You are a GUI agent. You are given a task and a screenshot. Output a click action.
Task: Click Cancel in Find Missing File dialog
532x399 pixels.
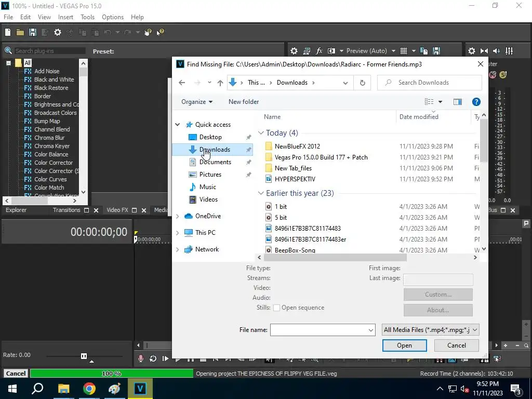pos(456,345)
